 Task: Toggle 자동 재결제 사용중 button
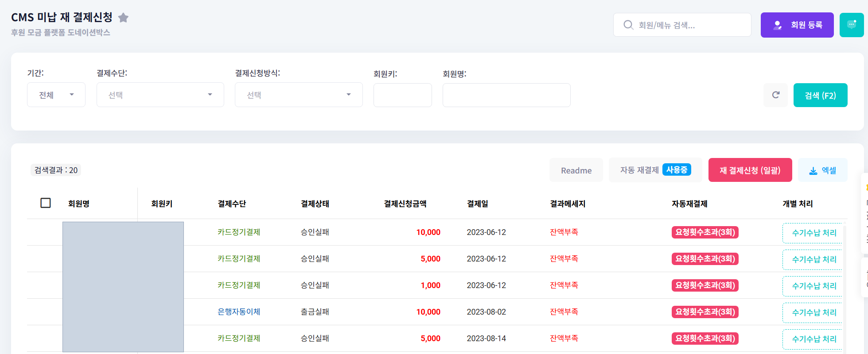point(655,170)
